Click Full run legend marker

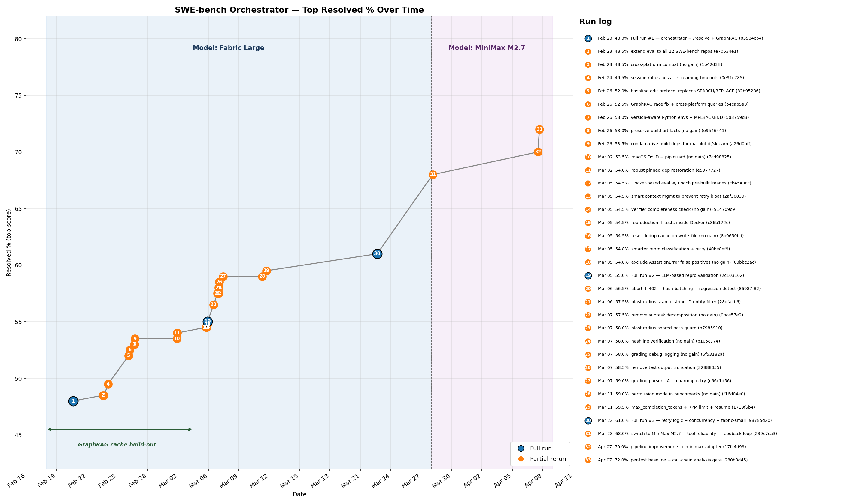coord(521,448)
